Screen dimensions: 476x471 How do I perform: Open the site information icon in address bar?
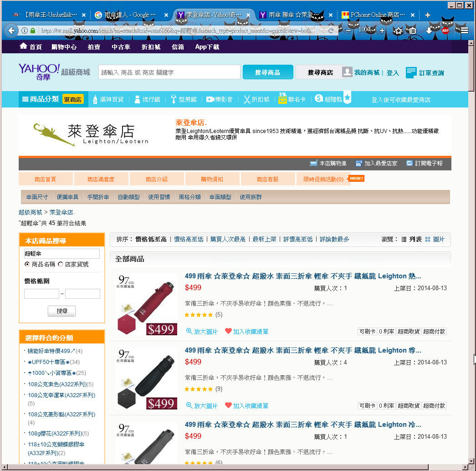(x=25, y=31)
